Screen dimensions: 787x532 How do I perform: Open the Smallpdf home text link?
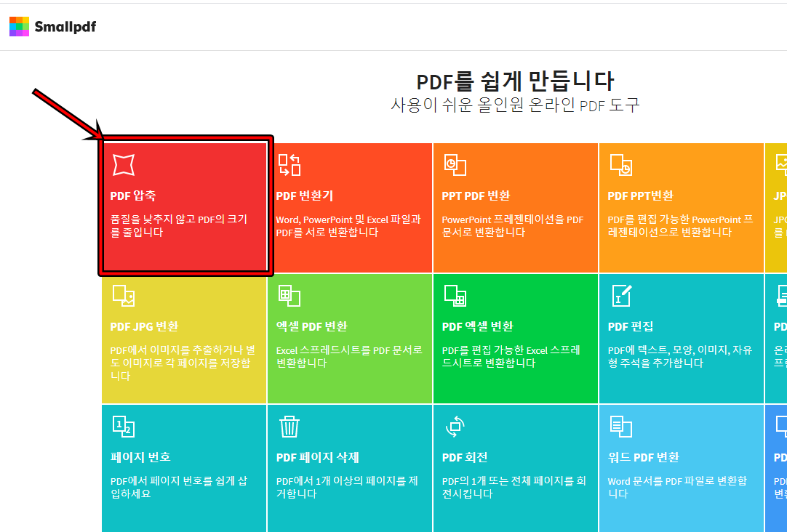pos(65,27)
